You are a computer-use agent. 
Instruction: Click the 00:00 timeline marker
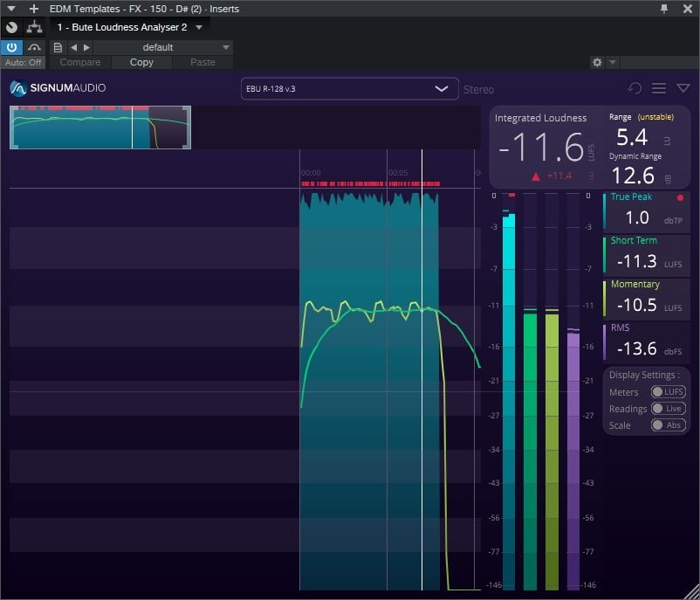tap(311, 173)
